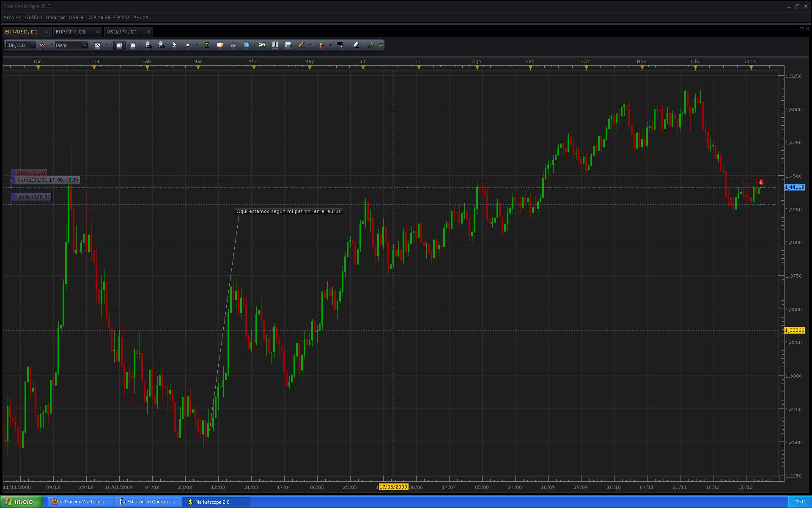Click the 1,33366 price level marker

point(794,330)
